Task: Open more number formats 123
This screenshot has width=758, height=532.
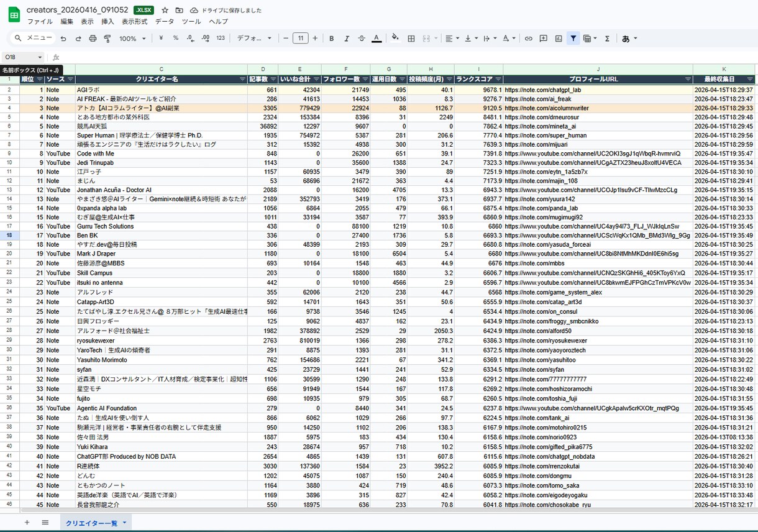Action: (x=221, y=39)
